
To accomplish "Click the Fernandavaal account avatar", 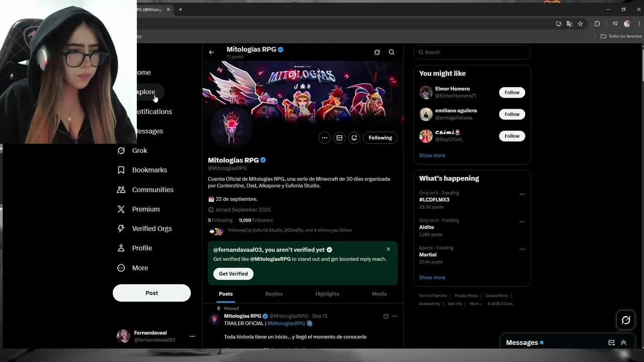I will point(123,336).
